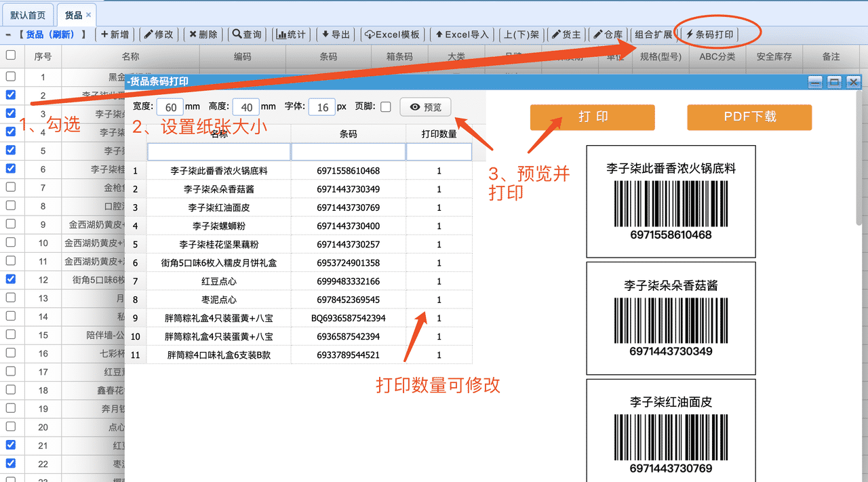Click the Excel导入 import button

(462, 35)
